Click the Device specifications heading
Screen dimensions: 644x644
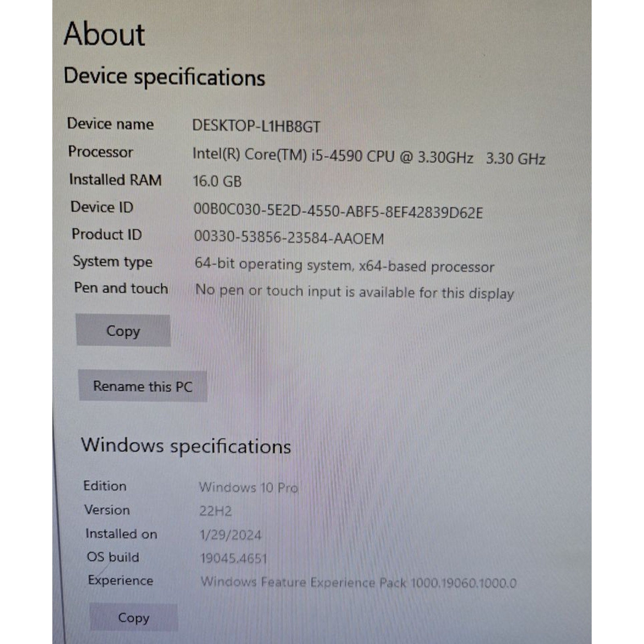(165, 76)
